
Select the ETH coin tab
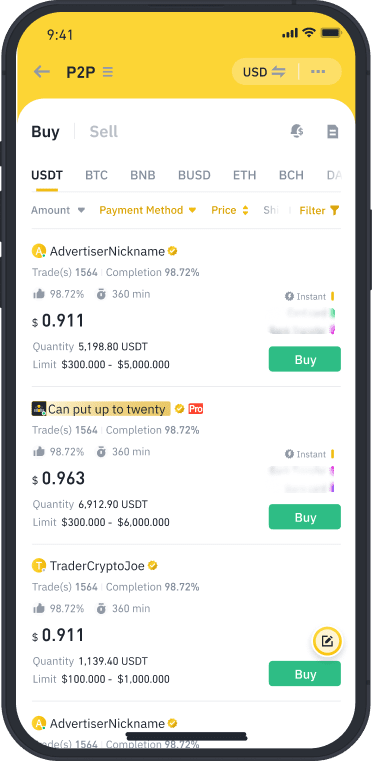(x=244, y=175)
